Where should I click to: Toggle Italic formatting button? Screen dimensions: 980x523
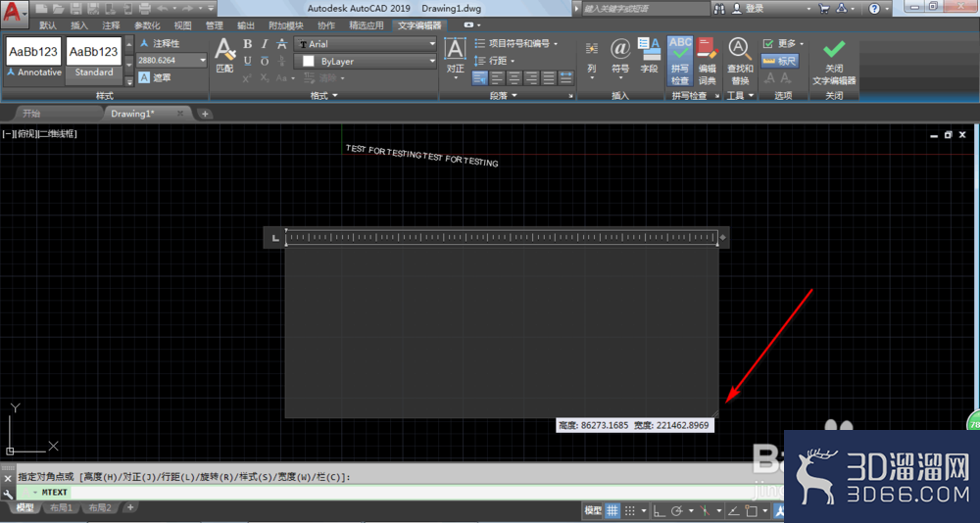click(265, 44)
